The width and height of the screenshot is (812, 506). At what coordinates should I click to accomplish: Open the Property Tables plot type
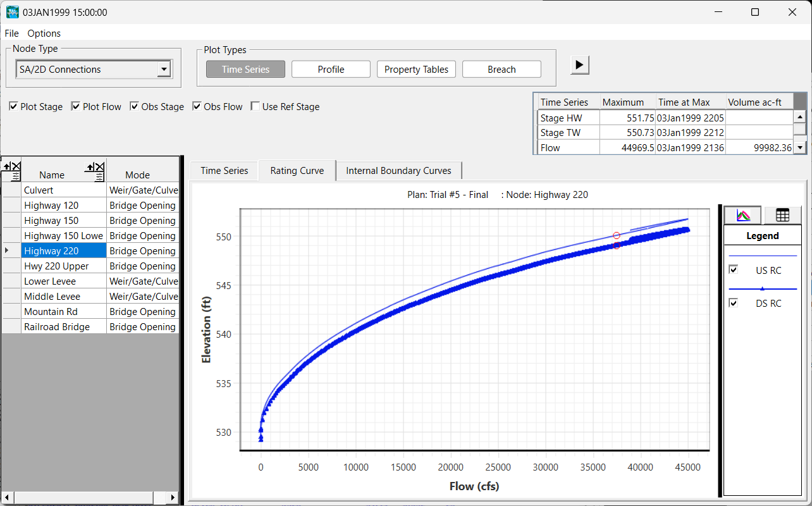[416, 70]
